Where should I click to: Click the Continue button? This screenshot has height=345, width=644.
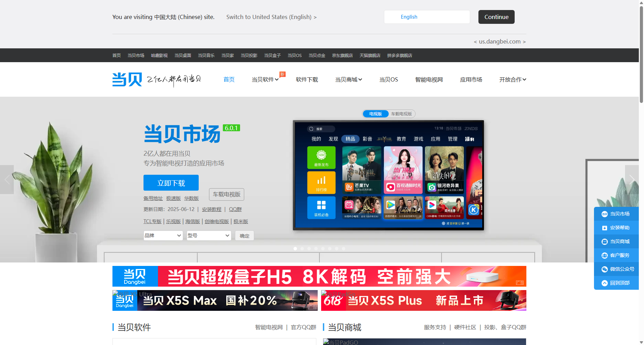click(x=496, y=17)
